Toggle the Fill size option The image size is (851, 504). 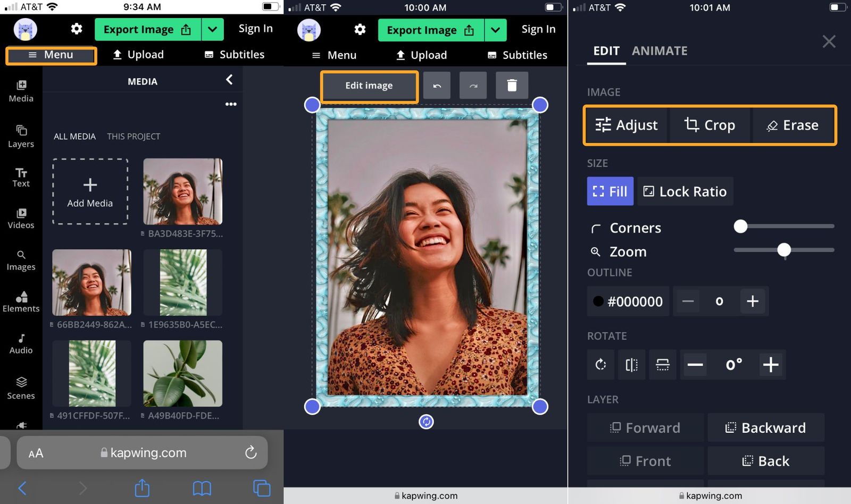[x=610, y=191]
